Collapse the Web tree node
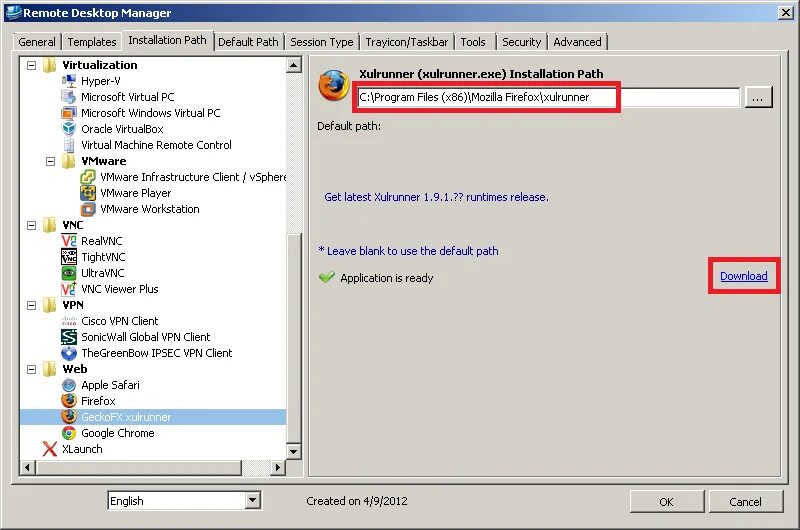Viewport: 800px width, 530px height. [x=32, y=369]
